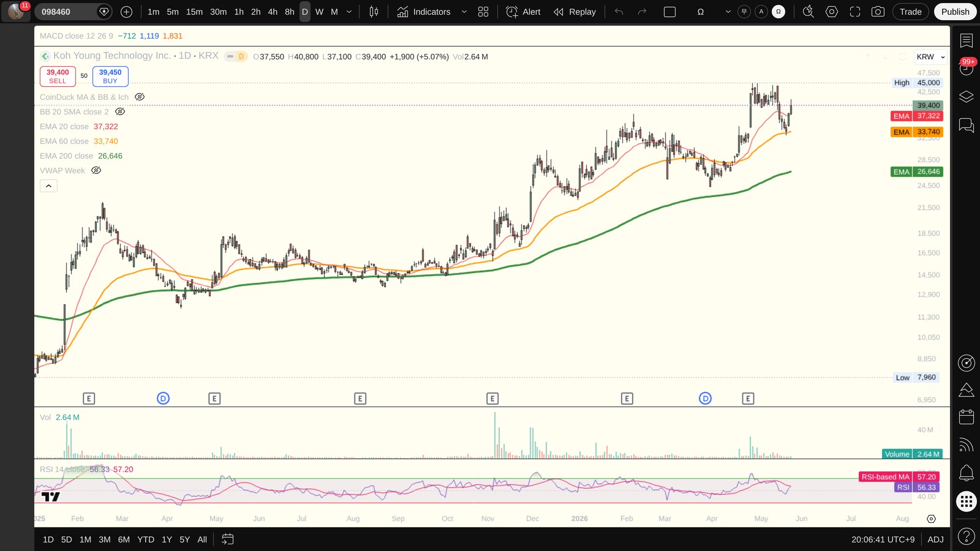
Task: Collapse the indicator legend with the caret
Action: (x=48, y=186)
